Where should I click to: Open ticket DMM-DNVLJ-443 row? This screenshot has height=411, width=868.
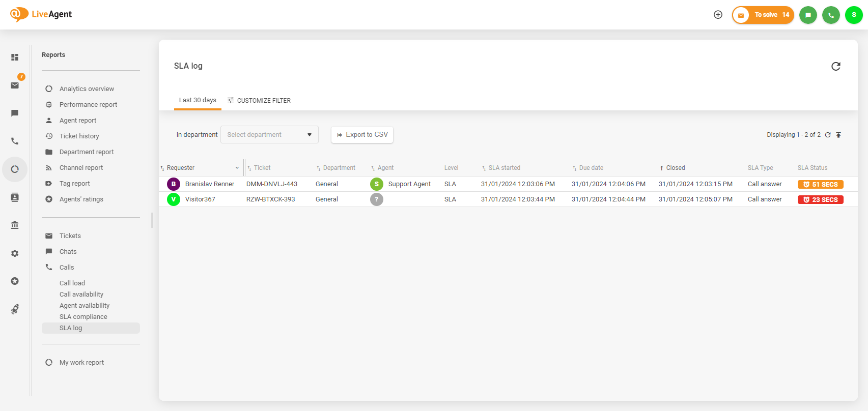[271, 184]
